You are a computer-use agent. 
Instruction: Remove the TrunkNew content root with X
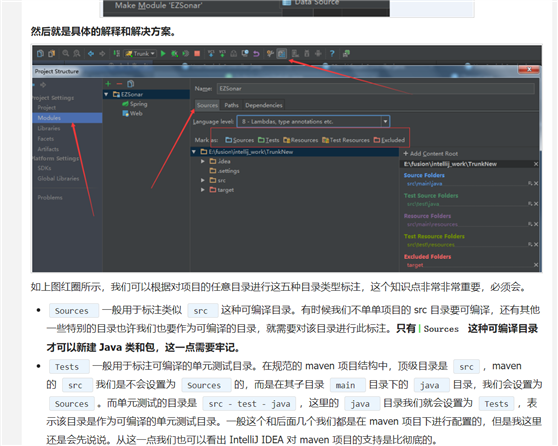click(x=536, y=164)
